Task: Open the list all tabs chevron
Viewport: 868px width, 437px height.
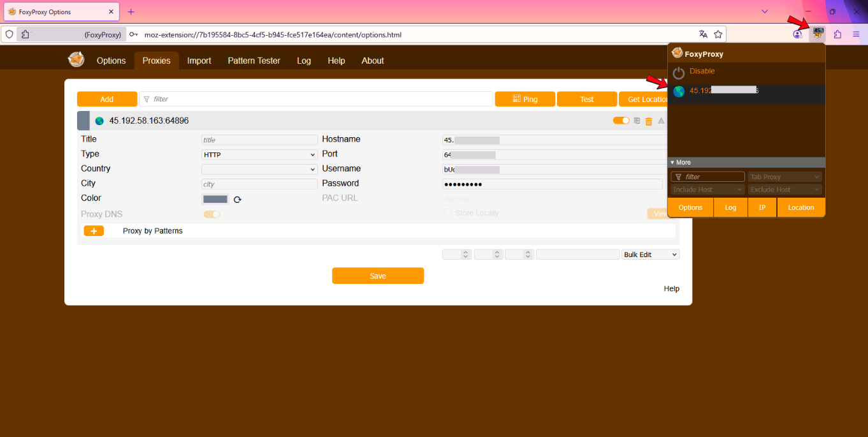Action: (765, 11)
